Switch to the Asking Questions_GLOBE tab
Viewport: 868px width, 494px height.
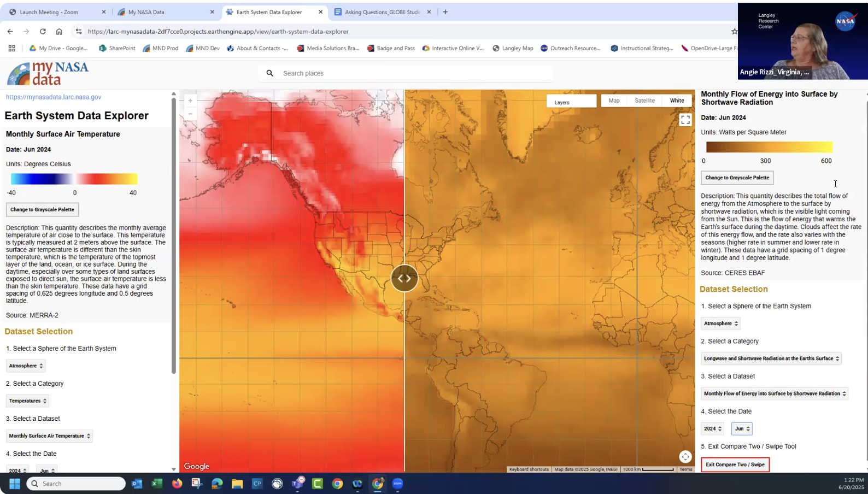383,12
